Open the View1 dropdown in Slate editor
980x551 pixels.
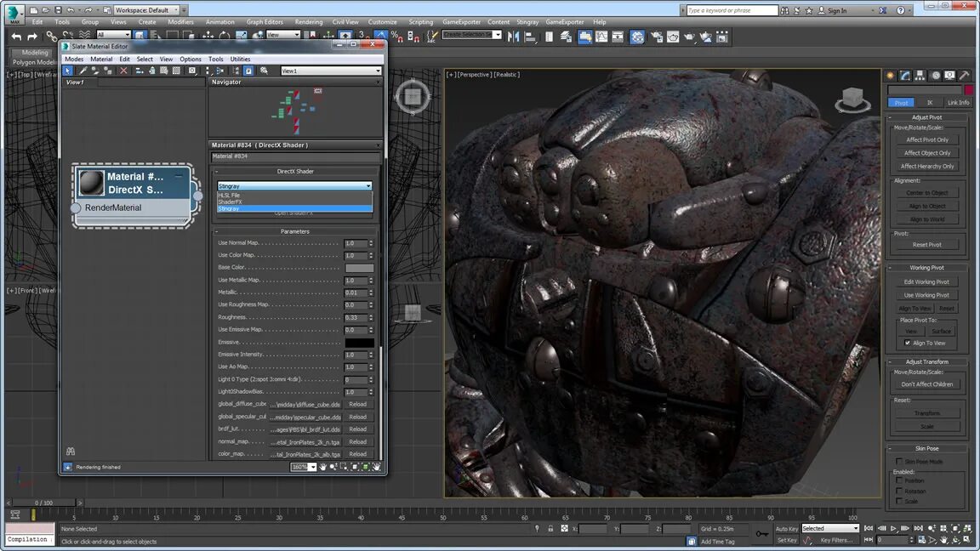pyautogui.click(x=331, y=71)
